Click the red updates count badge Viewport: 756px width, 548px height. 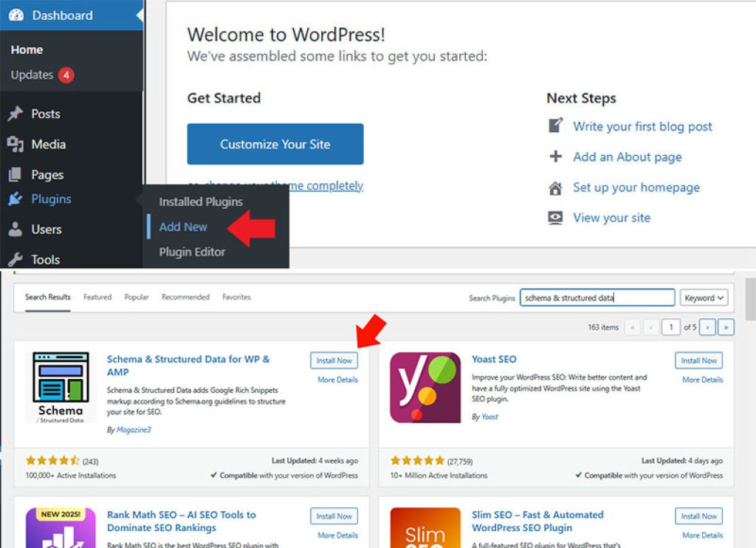click(66, 75)
